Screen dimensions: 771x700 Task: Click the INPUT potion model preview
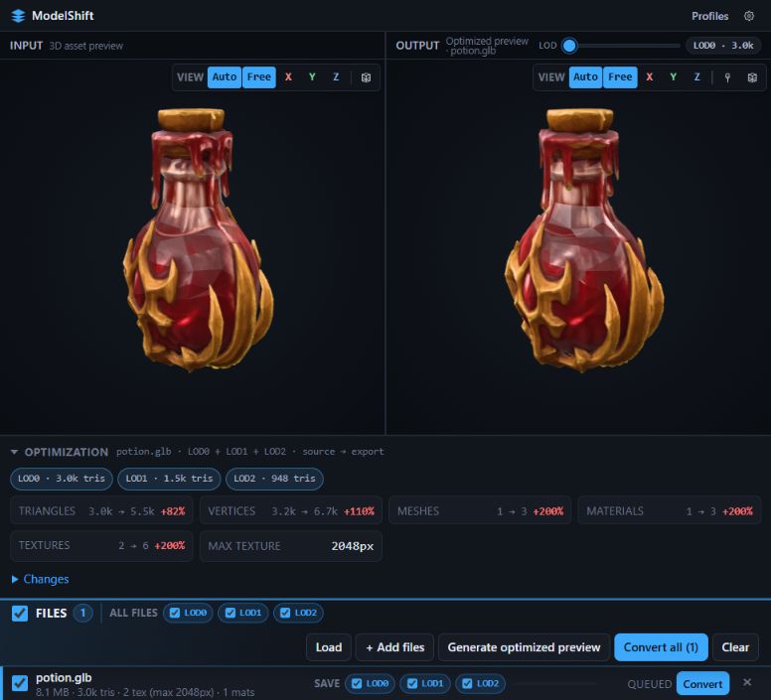click(x=198, y=239)
